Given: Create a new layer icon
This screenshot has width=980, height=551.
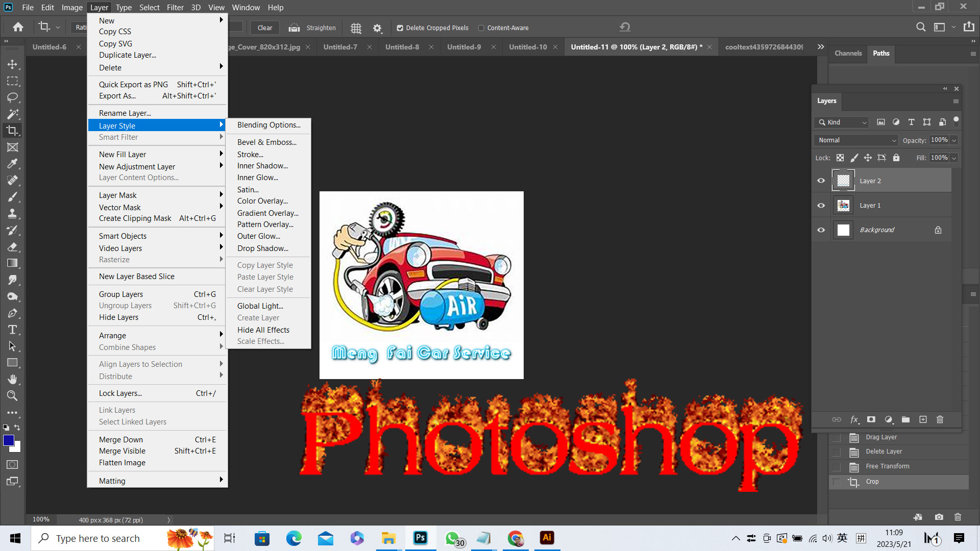Looking at the screenshot, I should pyautogui.click(x=923, y=419).
